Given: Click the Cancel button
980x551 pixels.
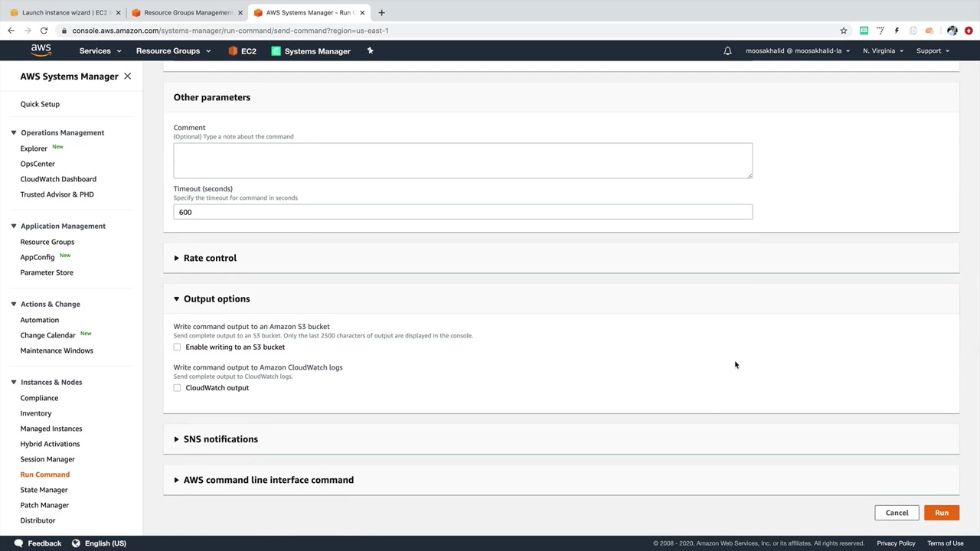Looking at the screenshot, I should pyautogui.click(x=897, y=513).
